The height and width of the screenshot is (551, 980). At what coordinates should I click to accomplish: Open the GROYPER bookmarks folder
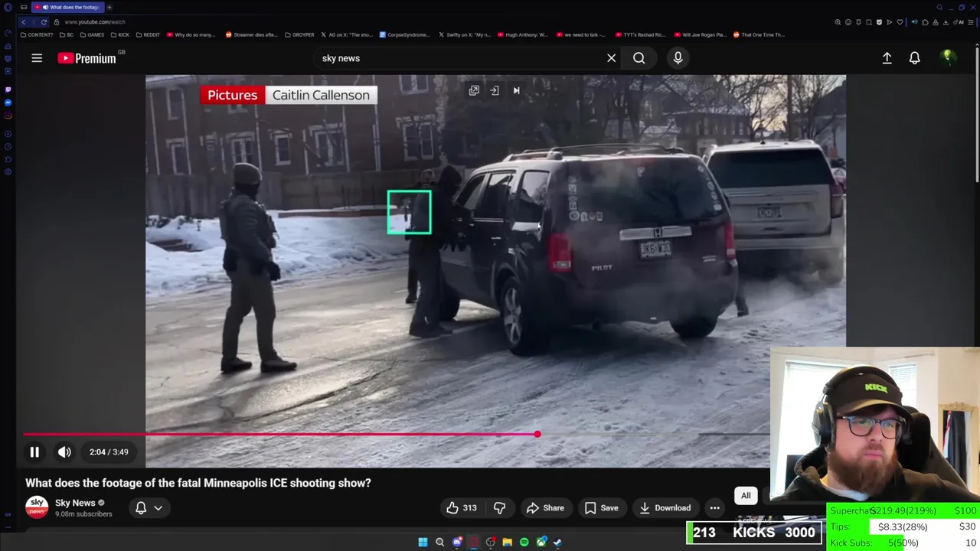[x=299, y=34]
